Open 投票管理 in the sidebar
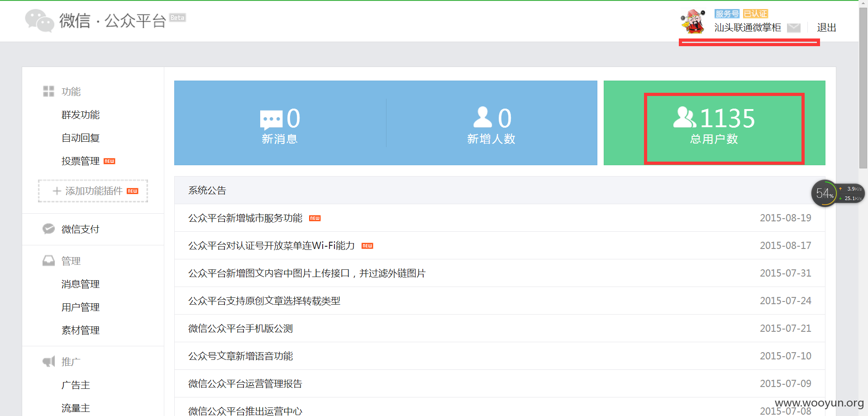The height and width of the screenshot is (416, 868). [x=81, y=161]
